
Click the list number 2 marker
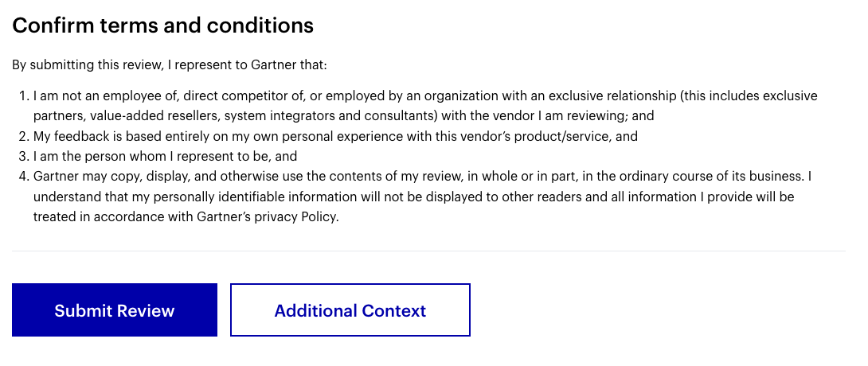coord(24,136)
